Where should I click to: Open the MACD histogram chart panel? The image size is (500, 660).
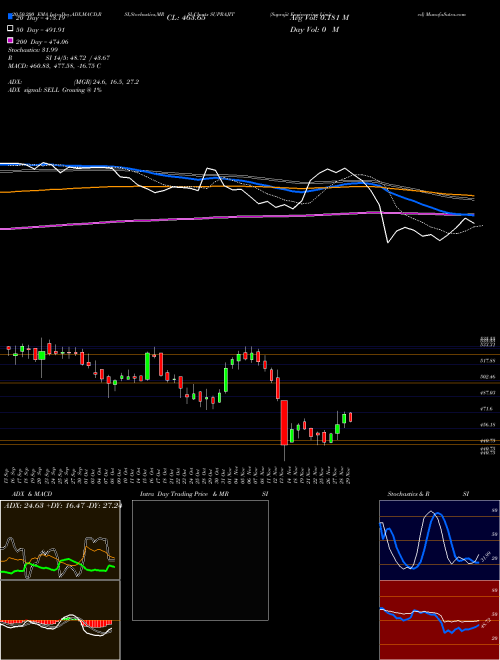[x=60, y=620]
